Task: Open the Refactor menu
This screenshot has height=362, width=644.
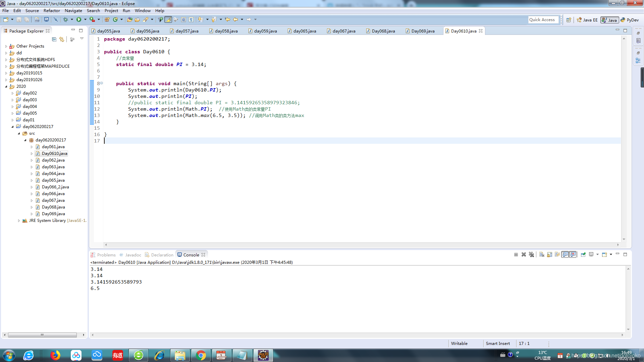Action: point(52,11)
